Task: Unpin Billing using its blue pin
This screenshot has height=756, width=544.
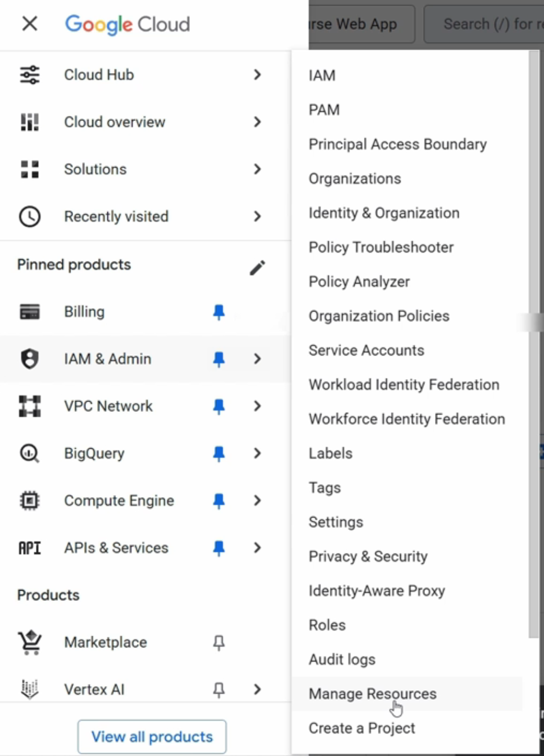Action: (x=219, y=312)
